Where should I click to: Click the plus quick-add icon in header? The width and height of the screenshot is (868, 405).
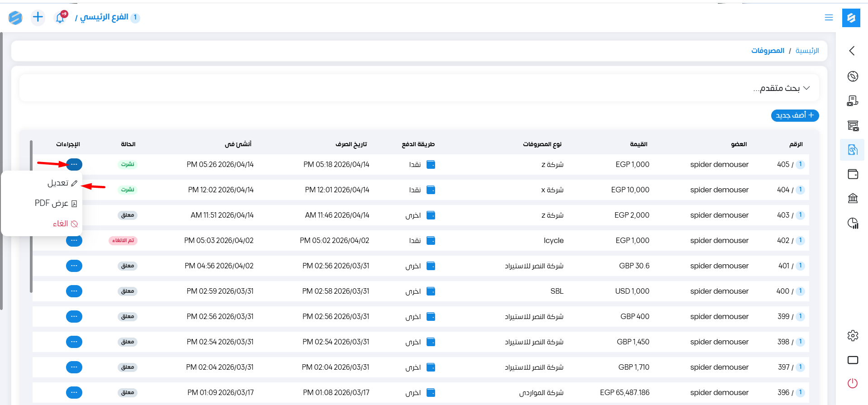click(38, 17)
